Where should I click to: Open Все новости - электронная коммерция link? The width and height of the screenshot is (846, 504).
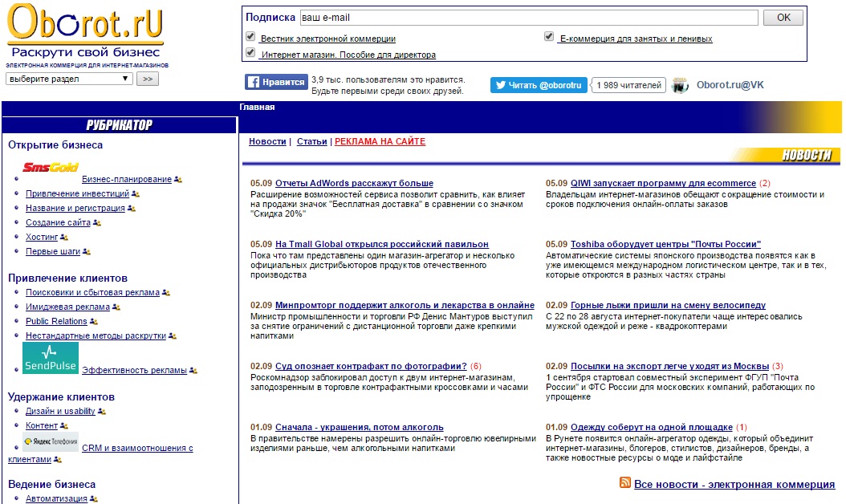[x=735, y=484]
